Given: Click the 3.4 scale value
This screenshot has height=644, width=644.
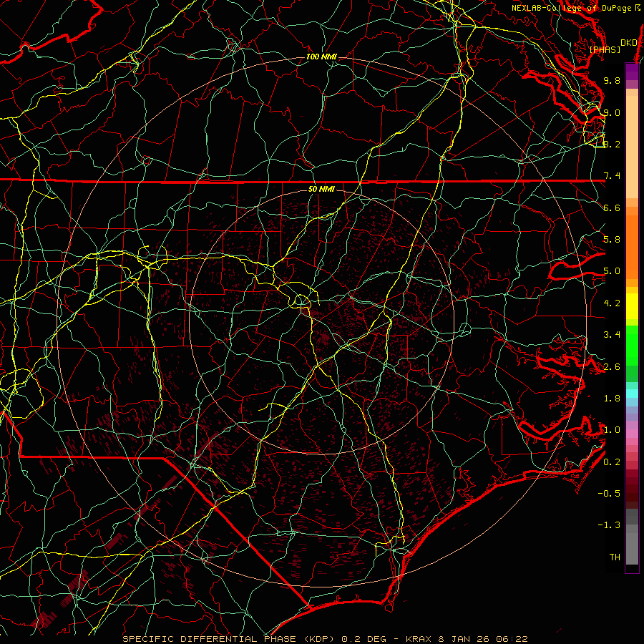Looking at the screenshot, I should [x=612, y=335].
